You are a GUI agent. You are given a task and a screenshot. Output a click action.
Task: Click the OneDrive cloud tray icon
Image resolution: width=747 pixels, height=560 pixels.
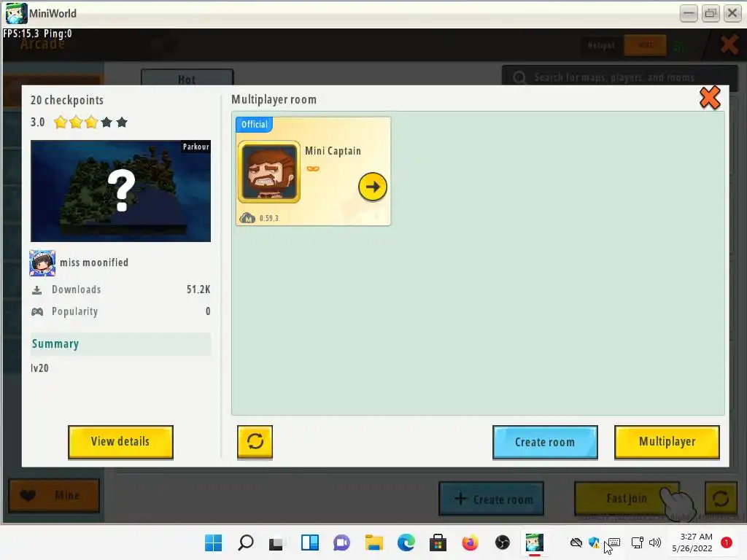[x=576, y=542]
